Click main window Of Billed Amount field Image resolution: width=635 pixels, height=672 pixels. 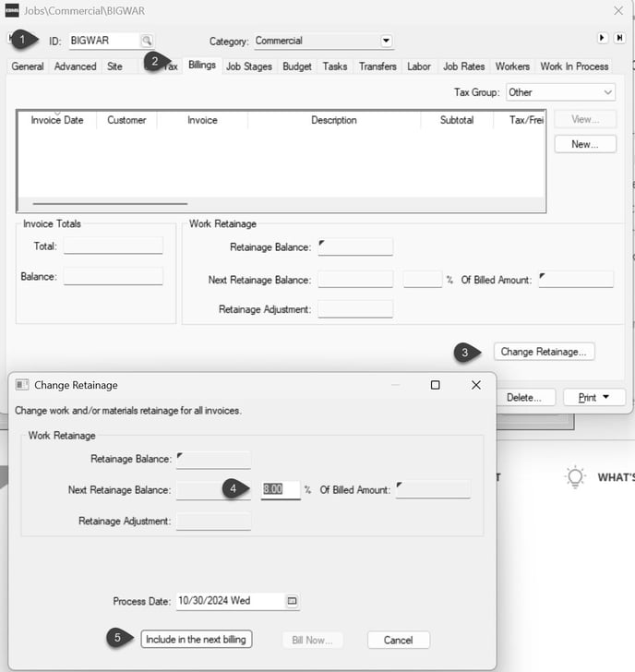point(576,280)
